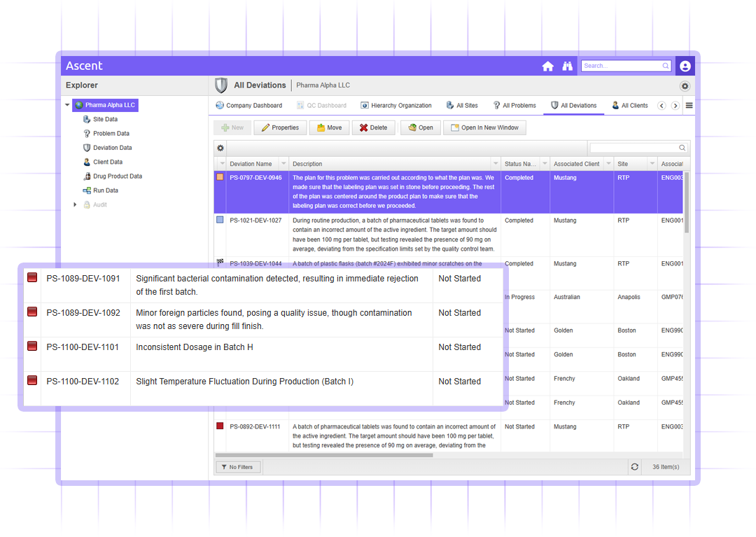Viewport: 756px width, 537px height.
Task: Switch to the Company Dashboard tab
Action: (248, 106)
